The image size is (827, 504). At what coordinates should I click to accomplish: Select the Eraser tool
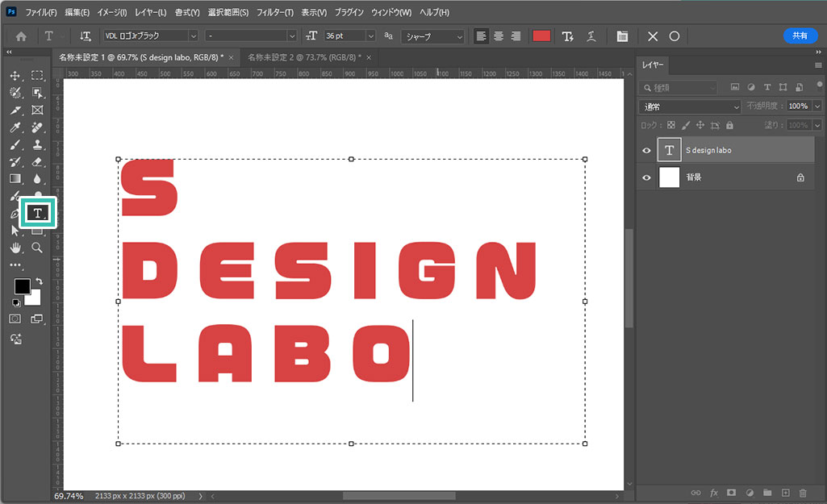(x=37, y=162)
